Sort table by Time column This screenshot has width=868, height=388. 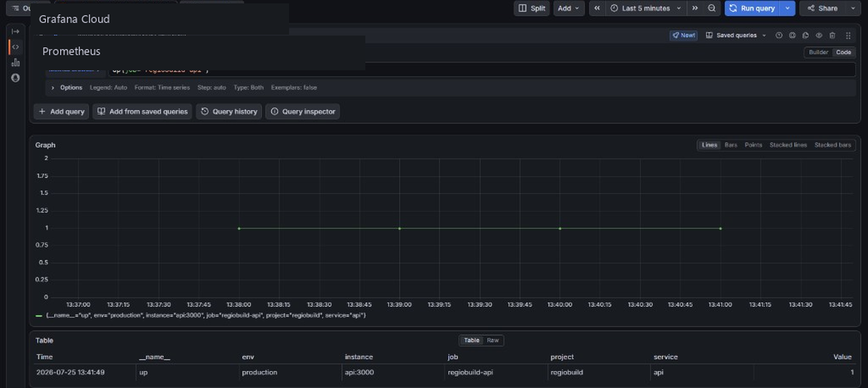tap(44, 357)
